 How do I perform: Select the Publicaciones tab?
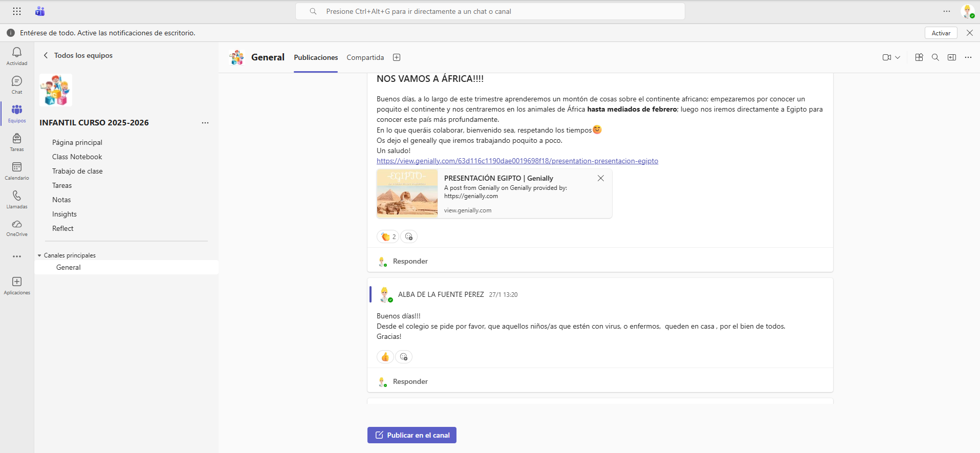pos(316,57)
